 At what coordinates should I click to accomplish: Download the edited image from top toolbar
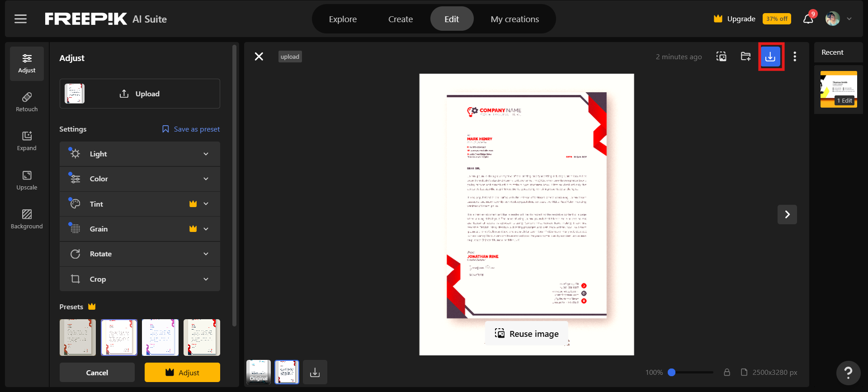pos(770,57)
